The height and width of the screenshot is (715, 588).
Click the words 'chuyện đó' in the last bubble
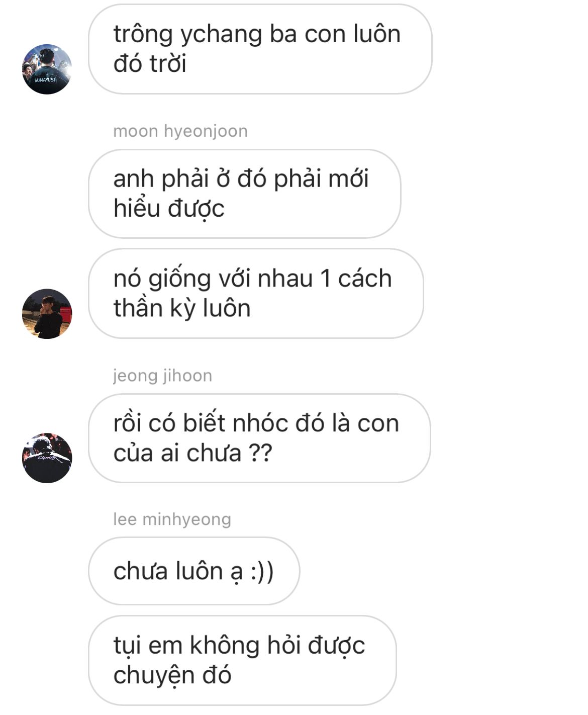click(172, 675)
